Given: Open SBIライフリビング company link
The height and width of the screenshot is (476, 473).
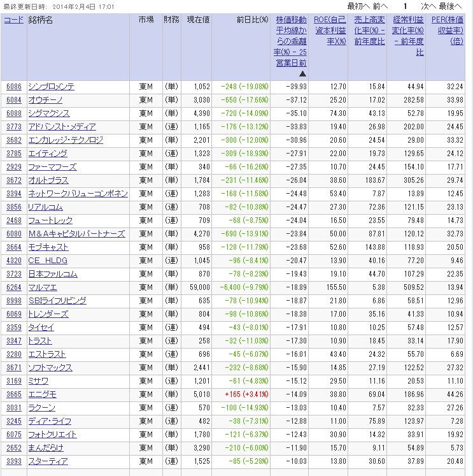Looking at the screenshot, I should coord(57,301).
